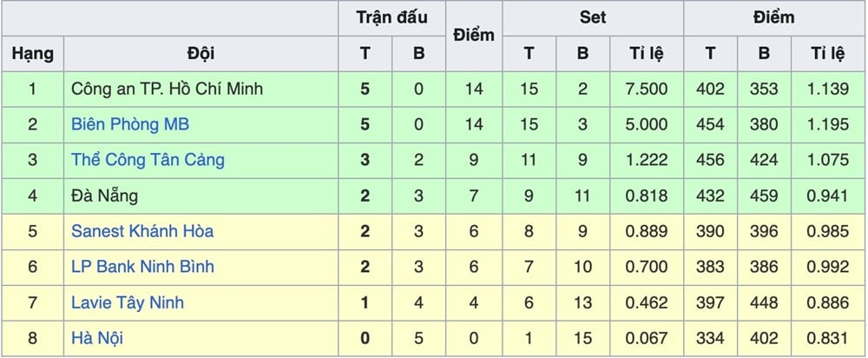The image size is (868, 358).
Task: Click the Thể Công Tân Cảng link
Action: [148, 160]
